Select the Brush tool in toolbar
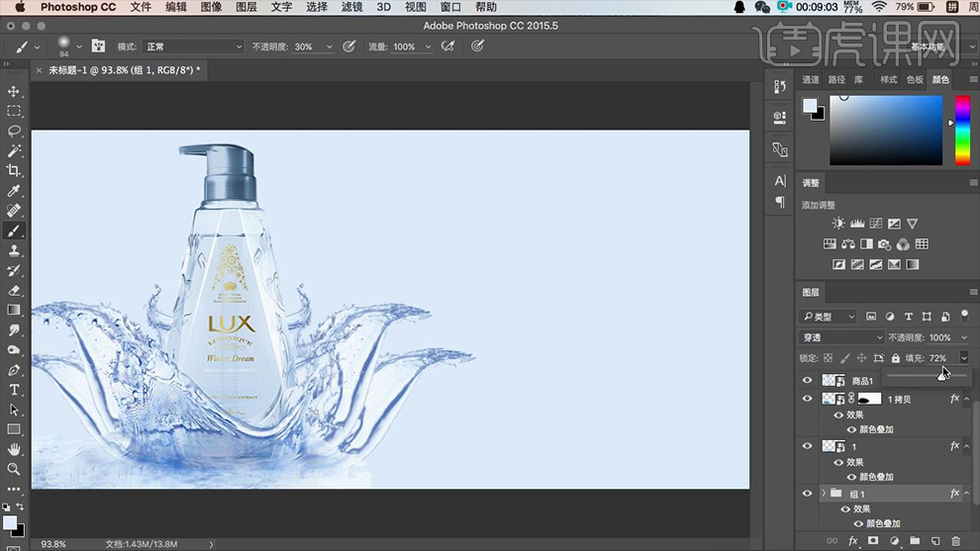This screenshot has width=980, height=551. click(14, 230)
